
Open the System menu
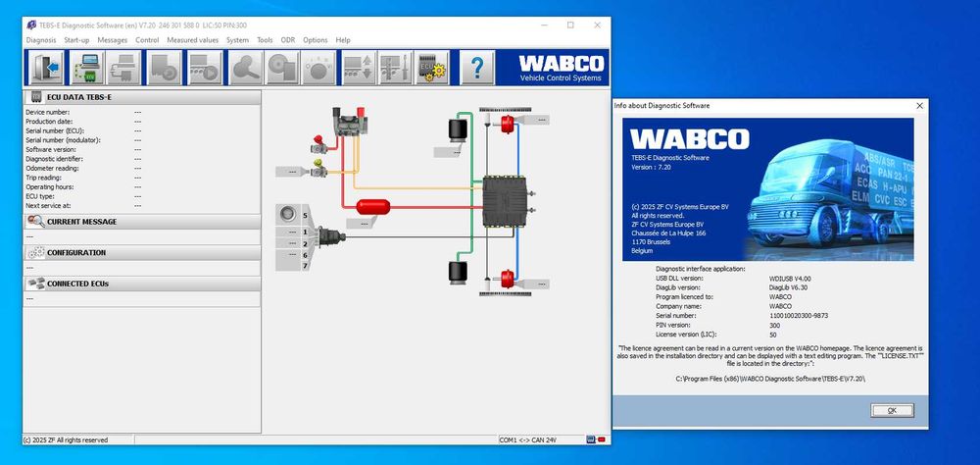237,40
